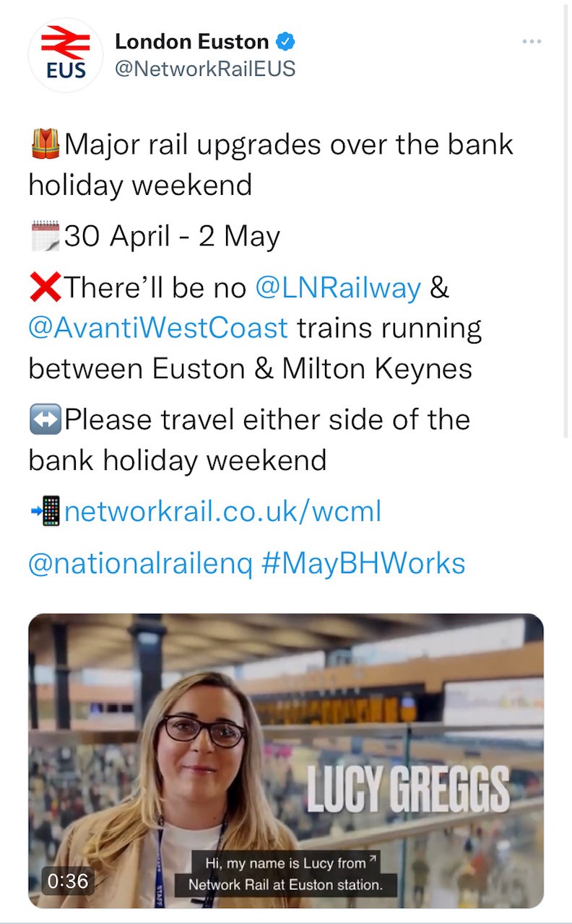Open the tweet's more options menu
572x924 pixels.
532,42
